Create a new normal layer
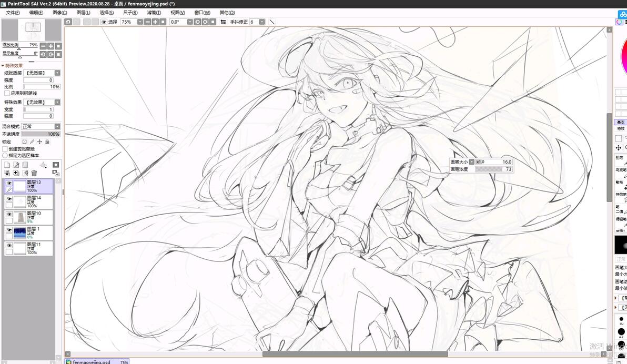Screen dimensions: 627x364 pos(7,165)
